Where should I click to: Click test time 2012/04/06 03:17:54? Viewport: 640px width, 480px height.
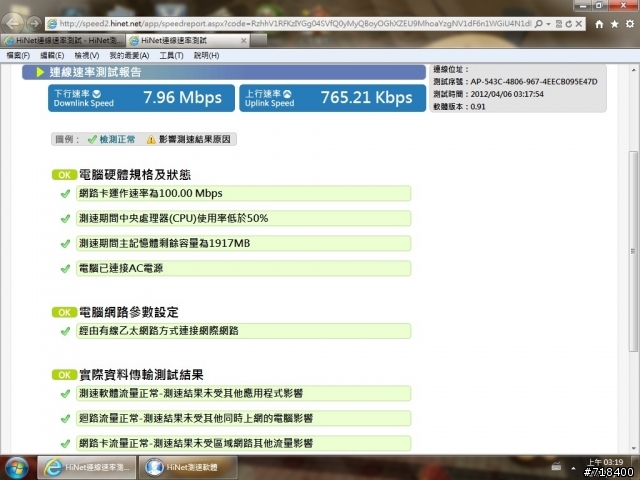click(507, 94)
